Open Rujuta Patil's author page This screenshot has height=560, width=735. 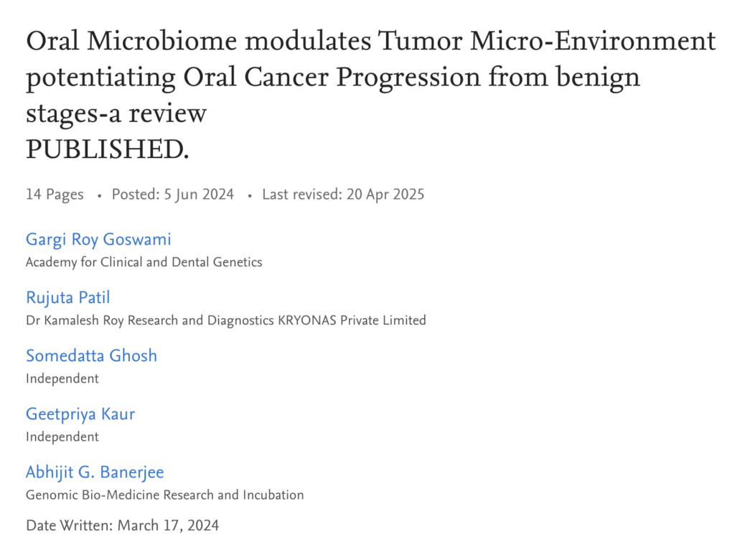coord(68,297)
